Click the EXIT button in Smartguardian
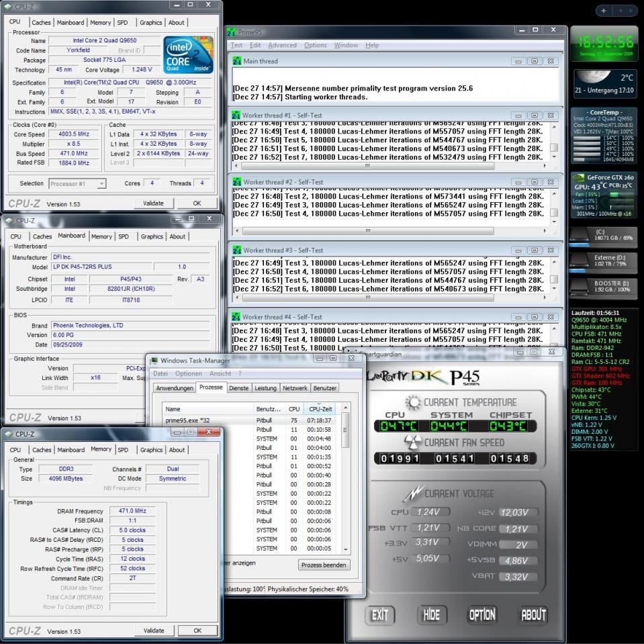644x644 pixels. pyautogui.click(x=380, y=615)
